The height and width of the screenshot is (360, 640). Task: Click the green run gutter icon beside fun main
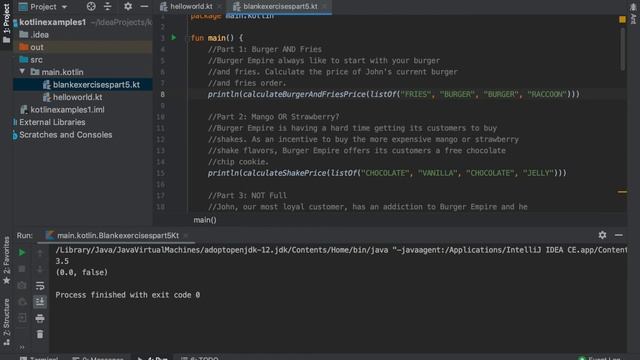(173, 38)
